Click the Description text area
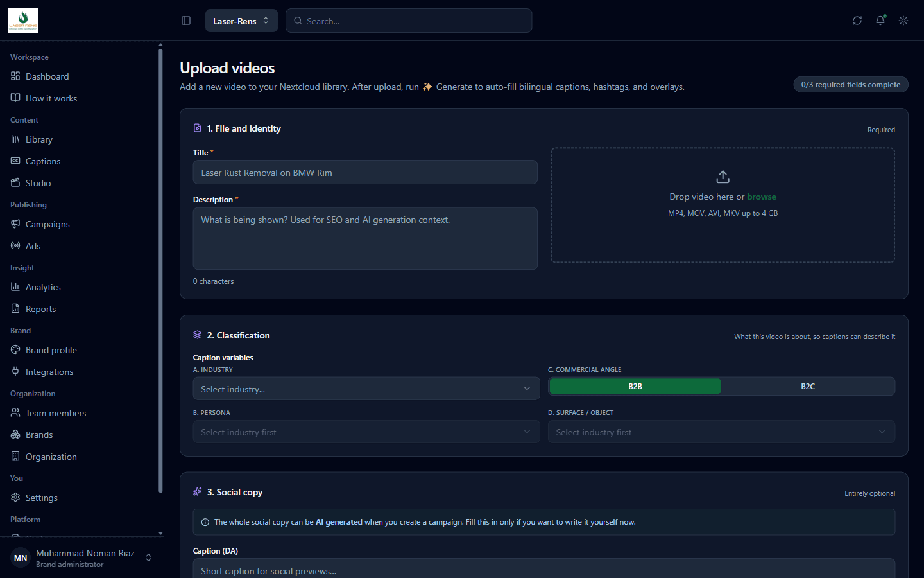 coord(365,238)
